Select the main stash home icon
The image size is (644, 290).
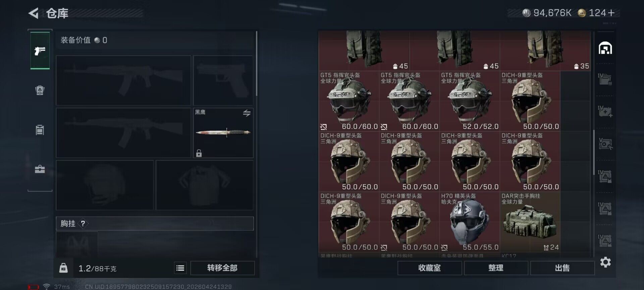click(x=605, y=48)
